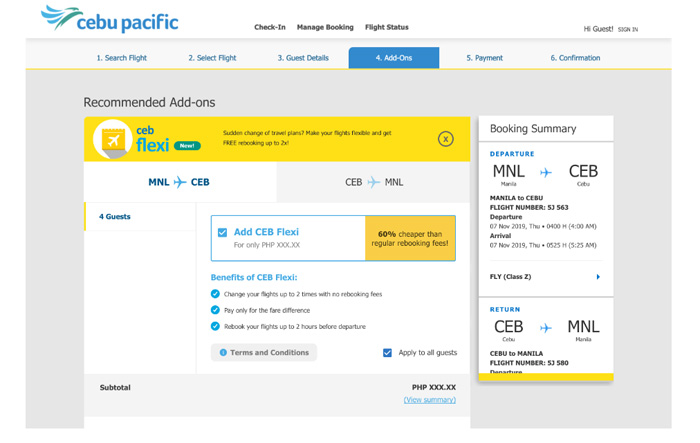Click the info icon in Terms and Conditions

pyautogui.click(x=223, y=352)
